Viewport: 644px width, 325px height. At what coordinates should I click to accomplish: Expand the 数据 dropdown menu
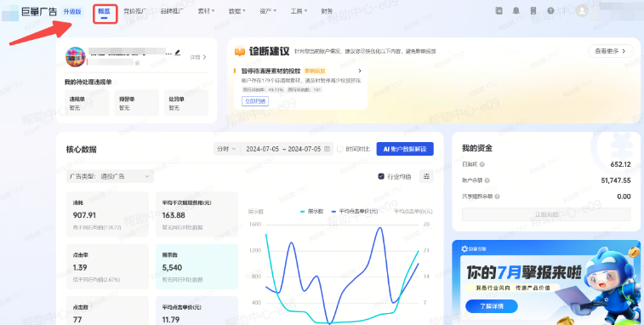point(237,12)
